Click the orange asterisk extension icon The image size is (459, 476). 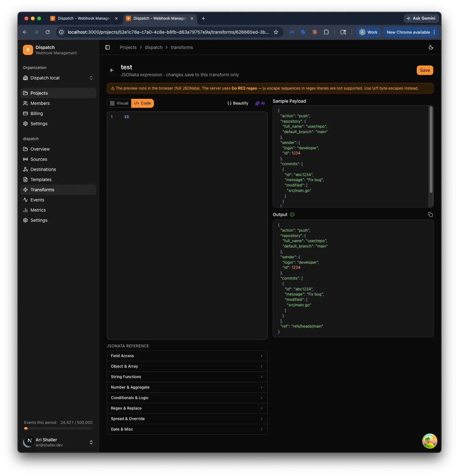pos(315,32)
